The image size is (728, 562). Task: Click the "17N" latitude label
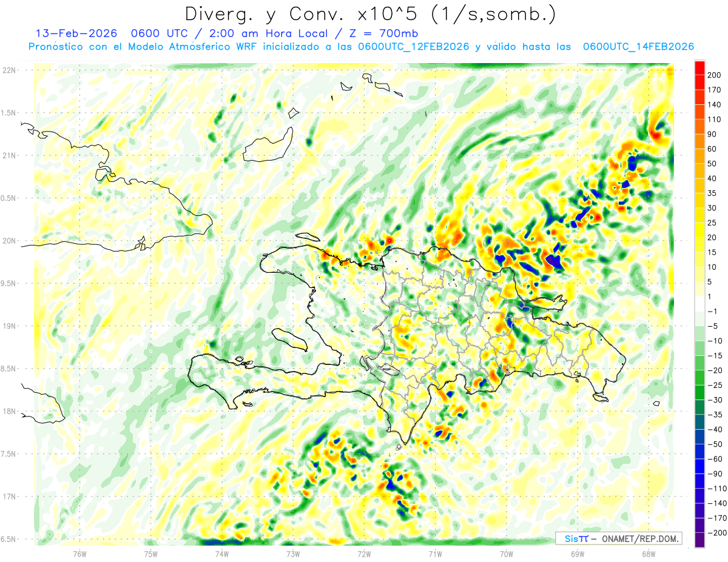[x=9, y=497]
